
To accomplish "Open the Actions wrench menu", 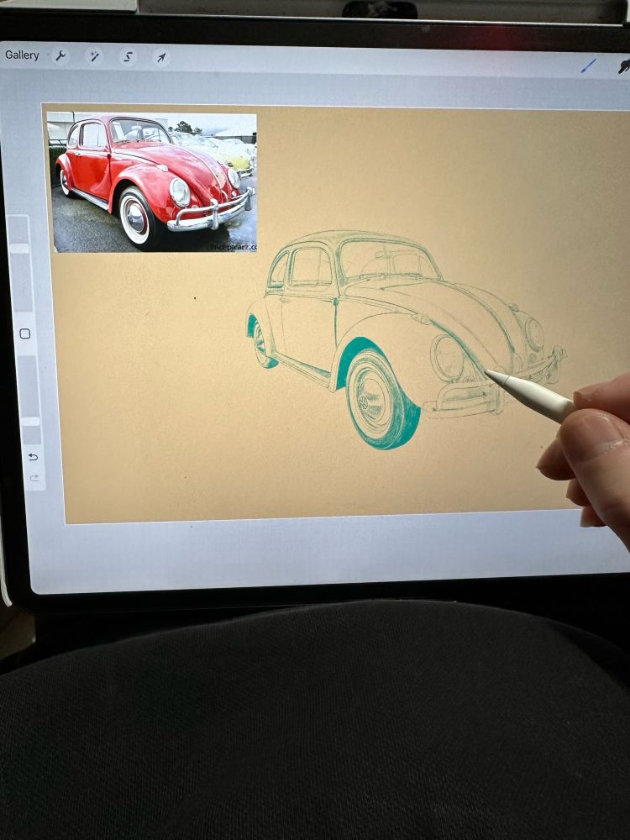I will coord(60,55).
